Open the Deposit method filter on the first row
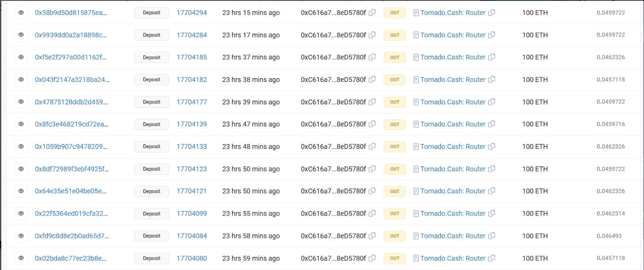The image size is (644, 270). pos(151,13)
